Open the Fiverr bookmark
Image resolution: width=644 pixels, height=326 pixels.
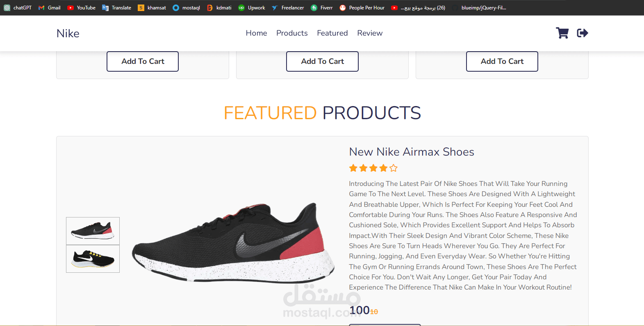322,8
